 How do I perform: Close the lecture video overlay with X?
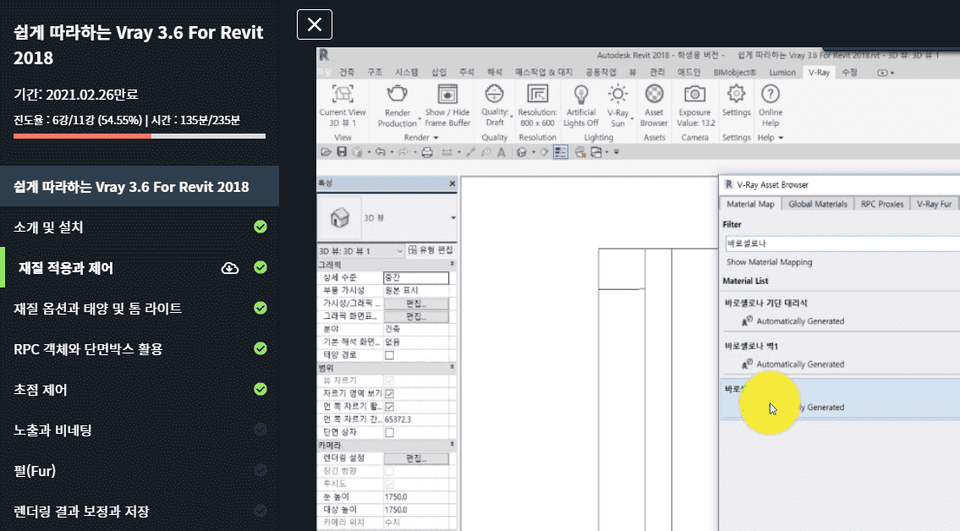pos(315,24)
